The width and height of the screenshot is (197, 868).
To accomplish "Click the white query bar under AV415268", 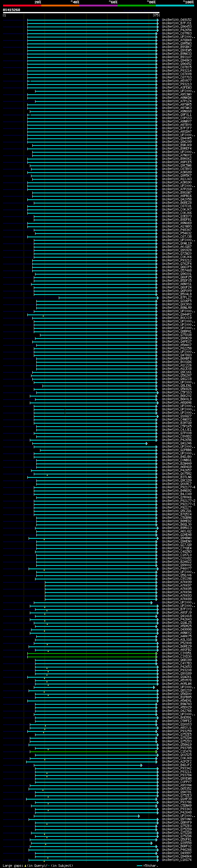I will (x=81, y=13).
